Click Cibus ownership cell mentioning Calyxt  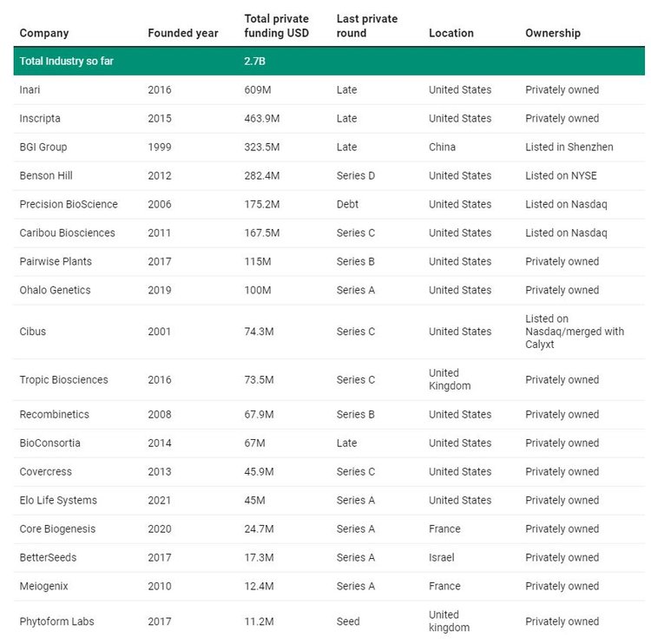pyautogui.click(x=575, y=332)
